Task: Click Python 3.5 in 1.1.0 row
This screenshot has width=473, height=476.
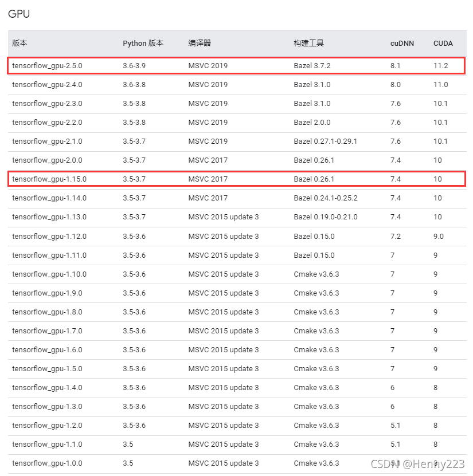Action: click(128, 444)
